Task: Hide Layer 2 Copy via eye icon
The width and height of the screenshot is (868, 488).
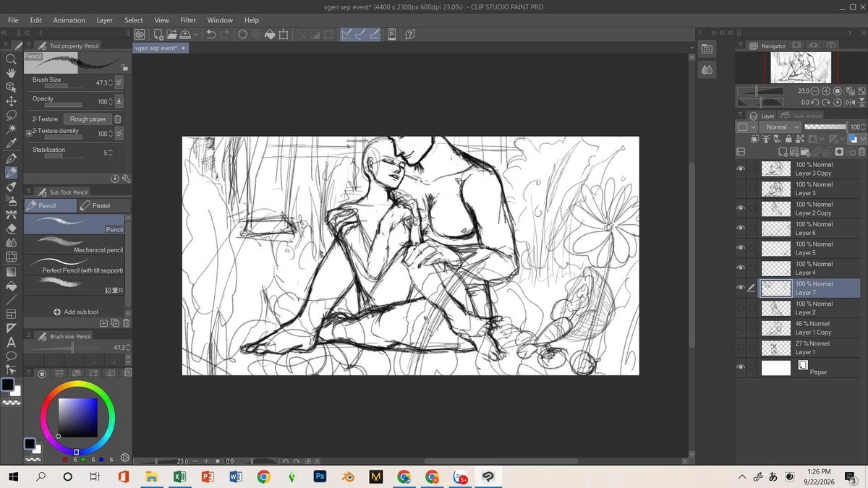Action: [x=740, y=209]
